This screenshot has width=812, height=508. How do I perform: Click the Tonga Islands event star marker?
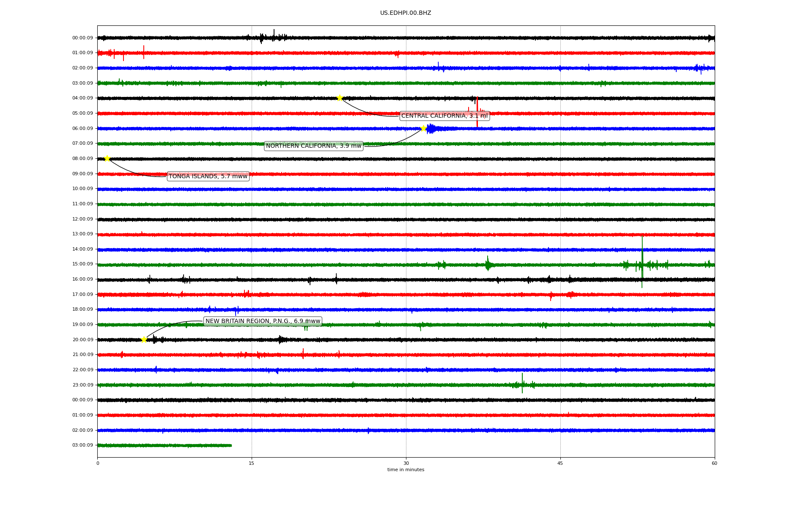pyautogui.click(x=107, y=158)
